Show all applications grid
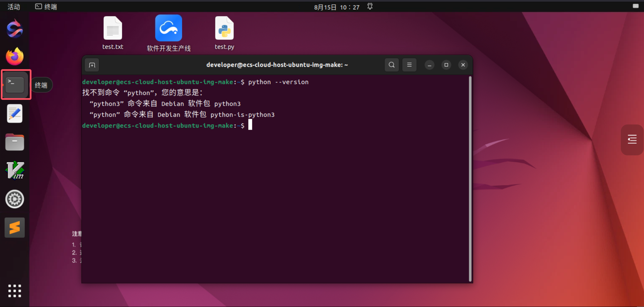Screen dimensions: 644x307 15,291
